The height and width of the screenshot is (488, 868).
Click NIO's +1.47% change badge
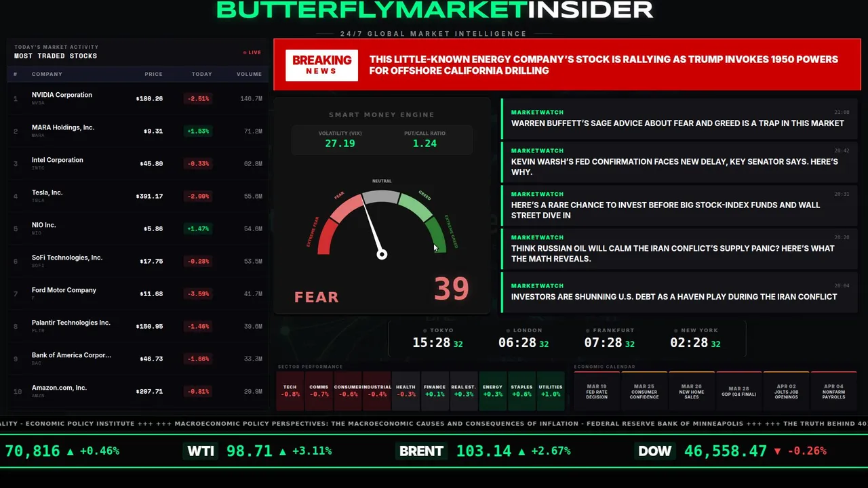point(198,228)
